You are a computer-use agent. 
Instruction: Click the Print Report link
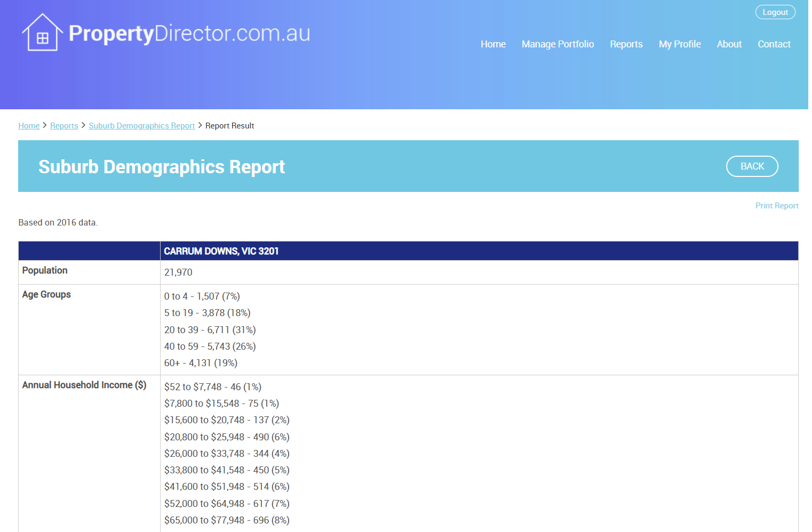coord(776,206)
